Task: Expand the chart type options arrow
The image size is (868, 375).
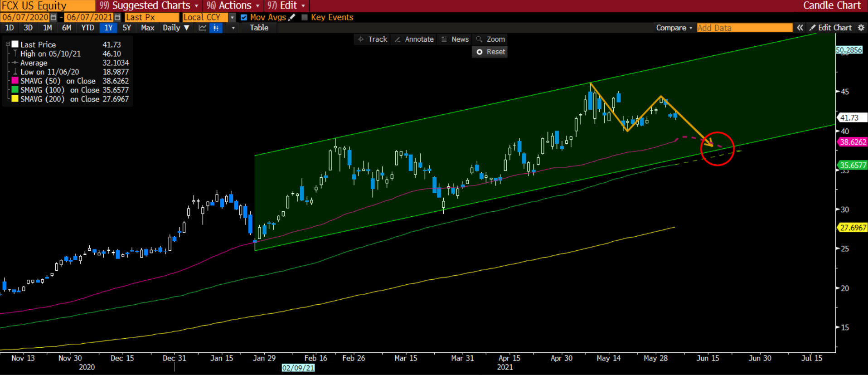Action: tap(233, 28)
